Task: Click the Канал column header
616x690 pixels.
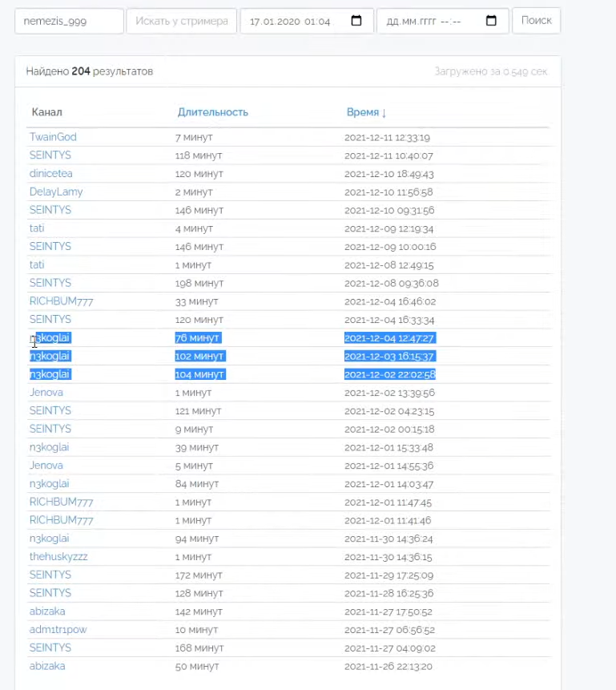Action: (46, 112)
